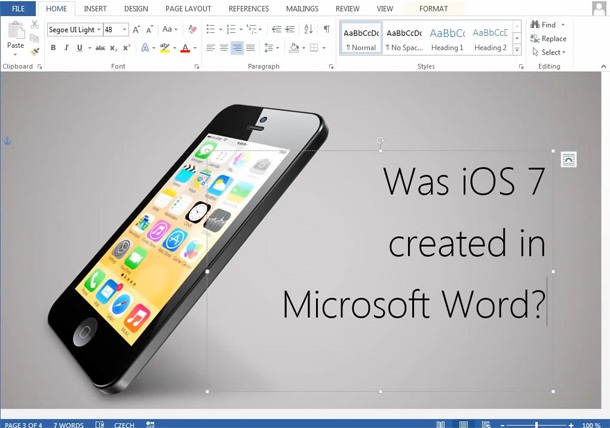Apply Subscript formatting
This screenshot has width=610, height=428.
click(x=113, y=48)
